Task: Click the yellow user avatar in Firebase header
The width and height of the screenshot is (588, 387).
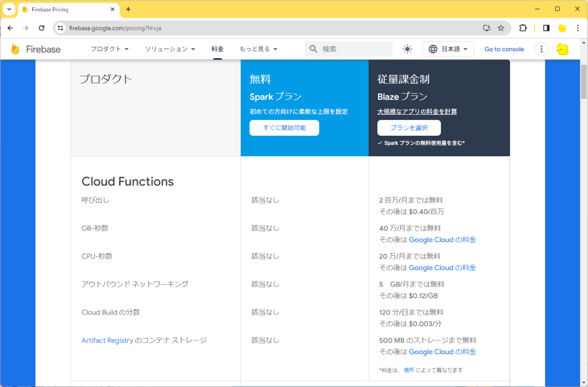Action: (x=562, y=49)
